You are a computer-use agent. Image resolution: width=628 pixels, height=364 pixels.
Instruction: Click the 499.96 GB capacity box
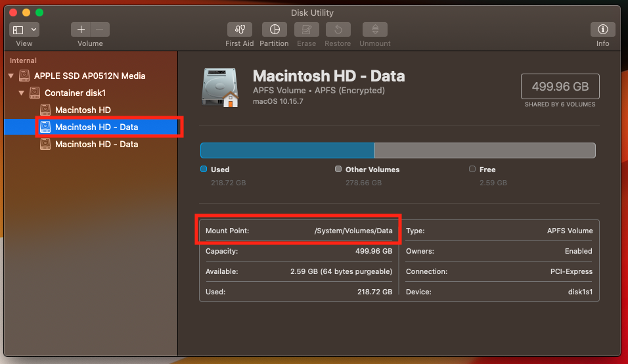point(560,86)
